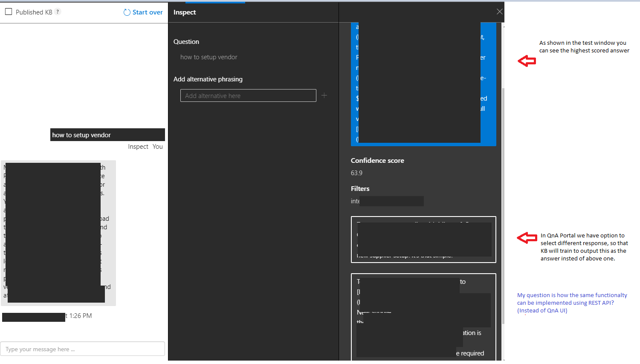Image resolution: width=640 pixels, height=364 pixels.
Task: Click the Add alternative here input field
Action: coord(248,95)
